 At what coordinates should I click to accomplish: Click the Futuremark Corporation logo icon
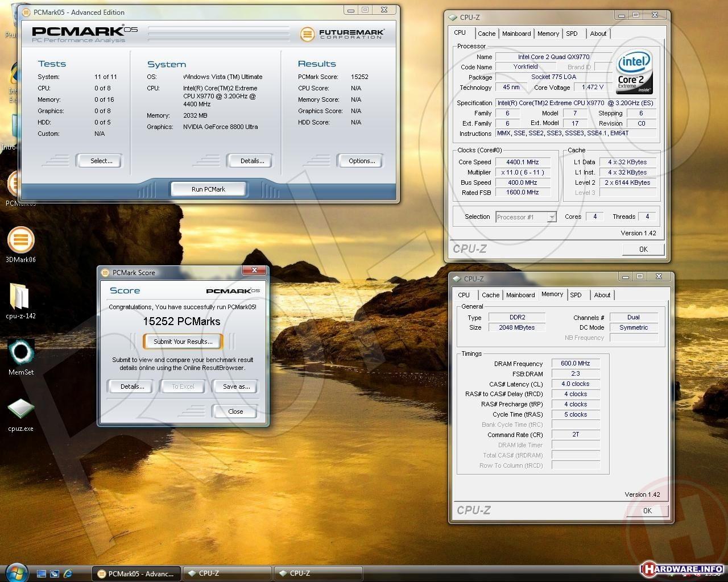click(x=307, y=34)
